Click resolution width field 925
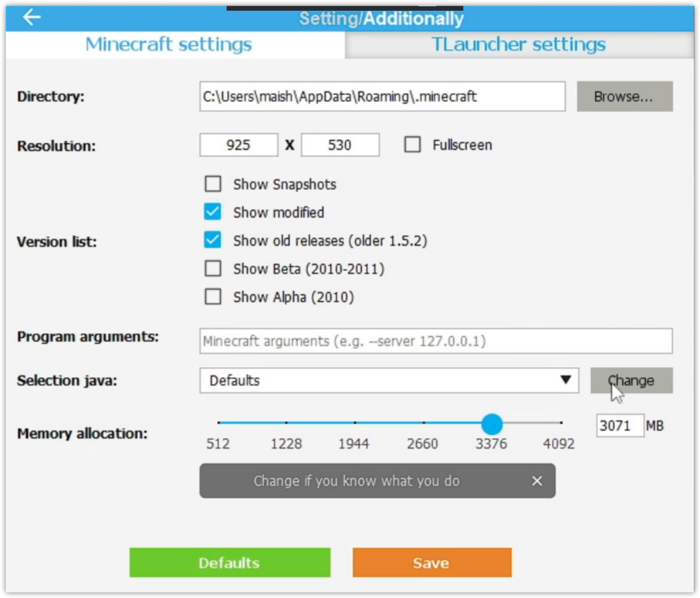The height and width of the screenshot is (598, 700). 238,145
